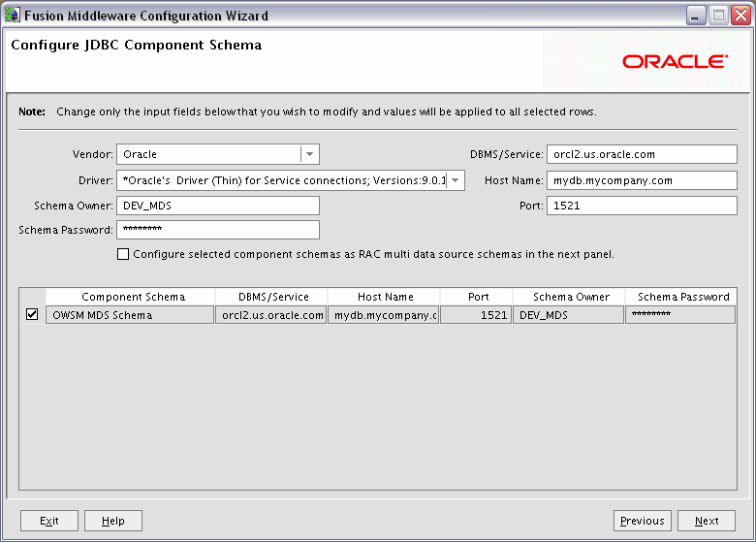Expand the Driver dropdown arrow

tap(456, 180)
